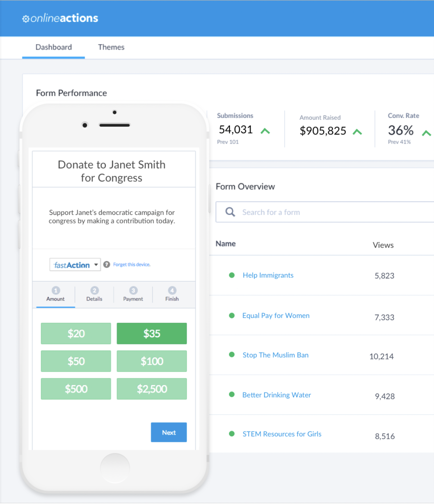
Task: Choose the $50 donation amount
Action: point(76,361)
